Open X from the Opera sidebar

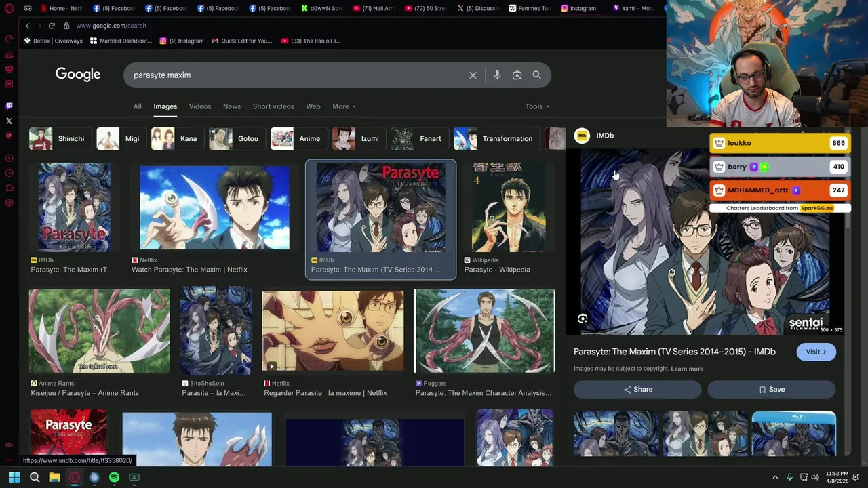9,121
